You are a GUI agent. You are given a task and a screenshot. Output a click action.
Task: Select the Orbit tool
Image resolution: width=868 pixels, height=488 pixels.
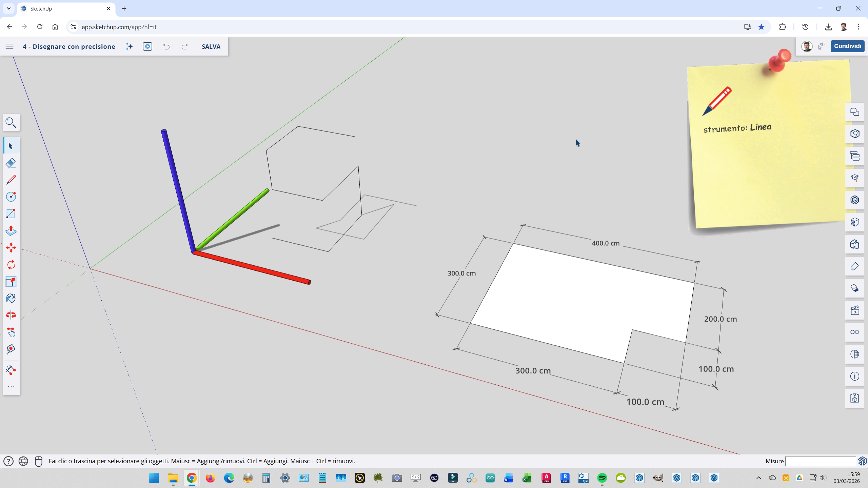[11, 315]
